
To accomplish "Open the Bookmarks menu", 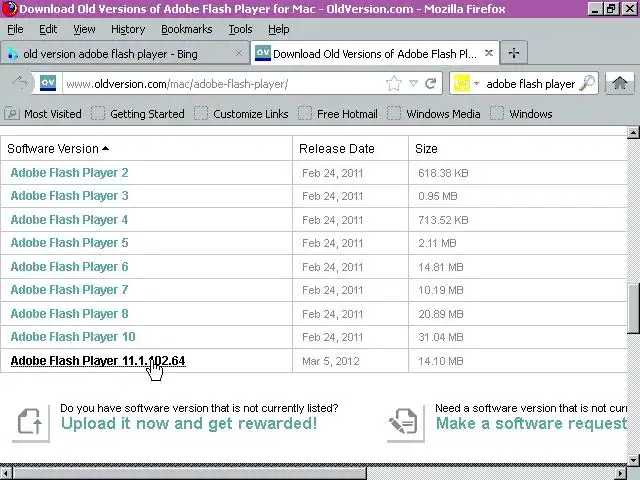I will point(187,29).
